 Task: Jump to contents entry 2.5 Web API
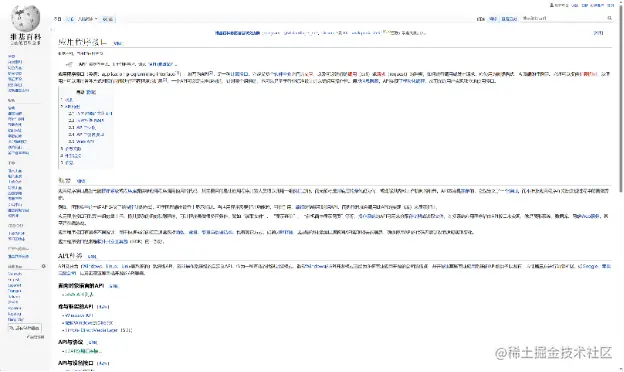tap(81, 141)
